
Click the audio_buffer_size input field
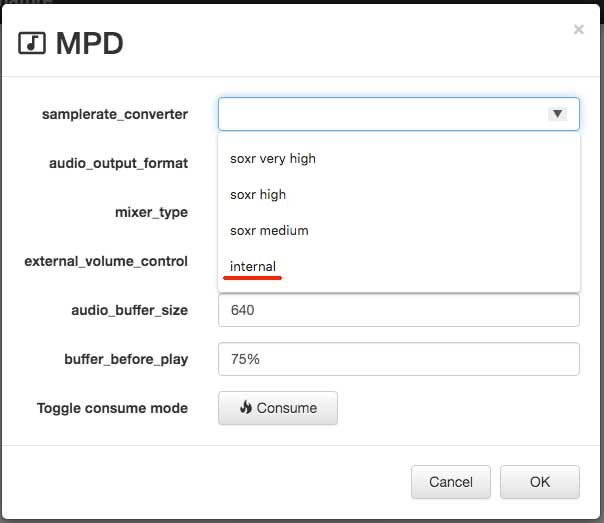[399, 310]
